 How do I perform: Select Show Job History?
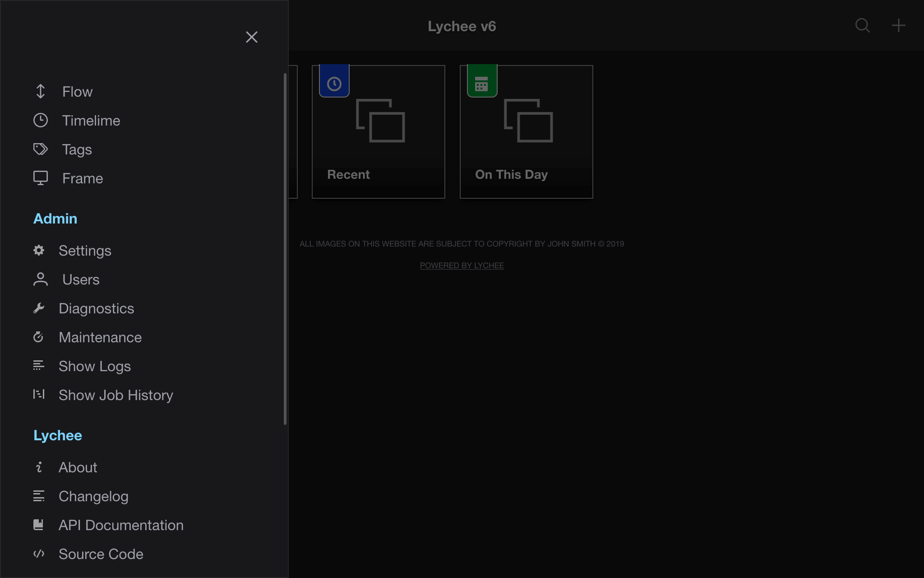pos(115,395)
